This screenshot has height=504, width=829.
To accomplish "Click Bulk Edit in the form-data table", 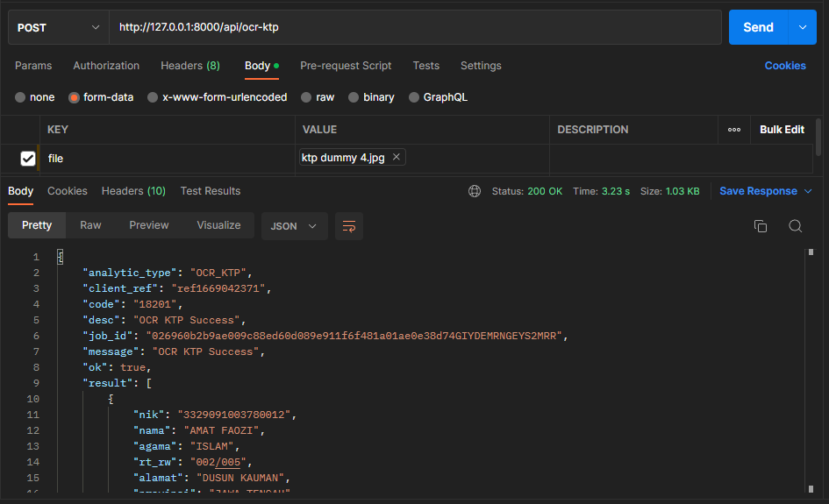I will [x=782, y=130].
